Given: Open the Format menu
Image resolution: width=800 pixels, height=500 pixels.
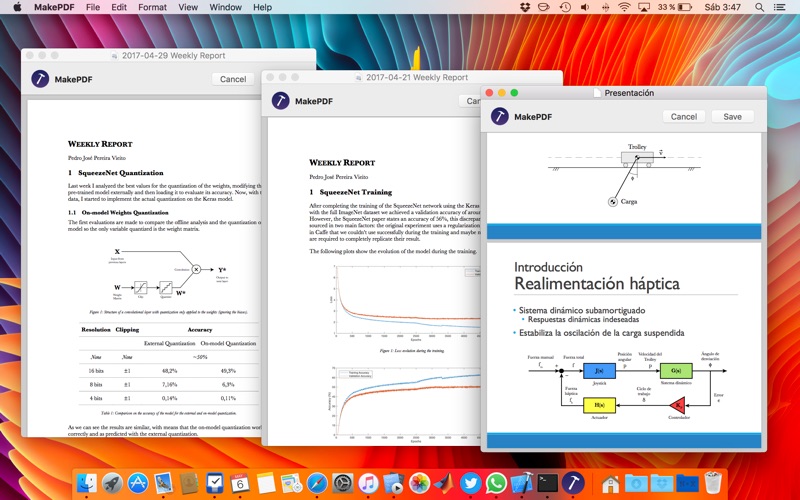Looking at the screenshot, I should pyautogui.click(x=152, y=7).
